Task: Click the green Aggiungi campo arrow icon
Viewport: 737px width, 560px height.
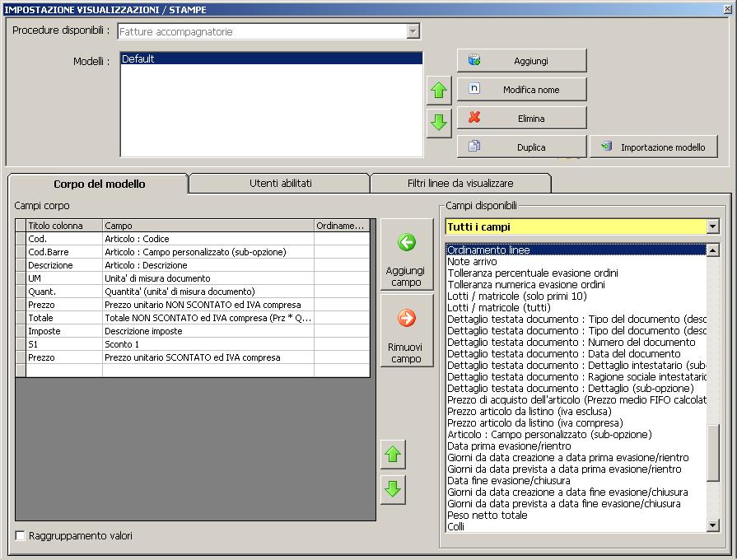Action: coord(406,243)
